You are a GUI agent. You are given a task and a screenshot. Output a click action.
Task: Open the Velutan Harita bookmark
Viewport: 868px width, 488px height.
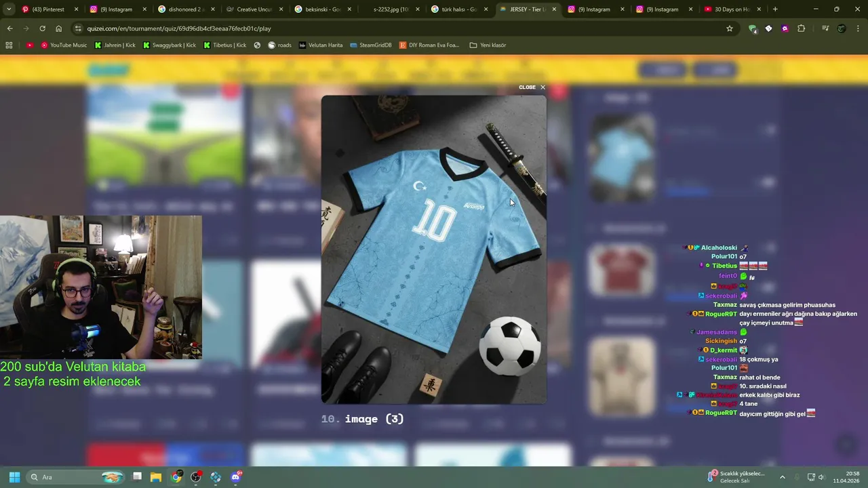pyautogui.click(x=321, y=45)
